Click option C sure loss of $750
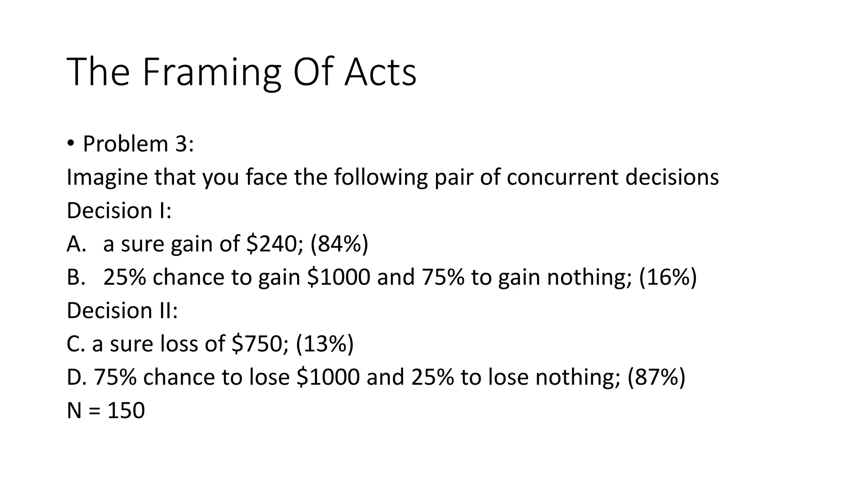Screen dimensions: 868x488 click(210, 344)
